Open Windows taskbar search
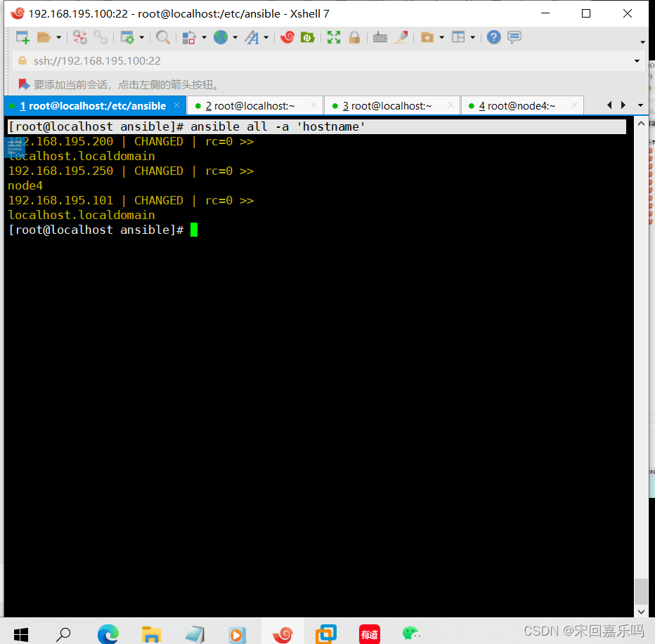 (63, 635)
